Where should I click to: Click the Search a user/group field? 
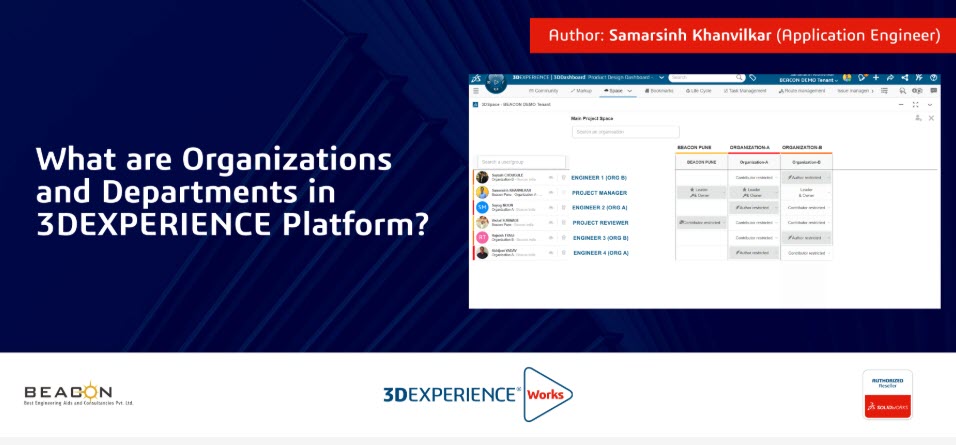(520, 161)
